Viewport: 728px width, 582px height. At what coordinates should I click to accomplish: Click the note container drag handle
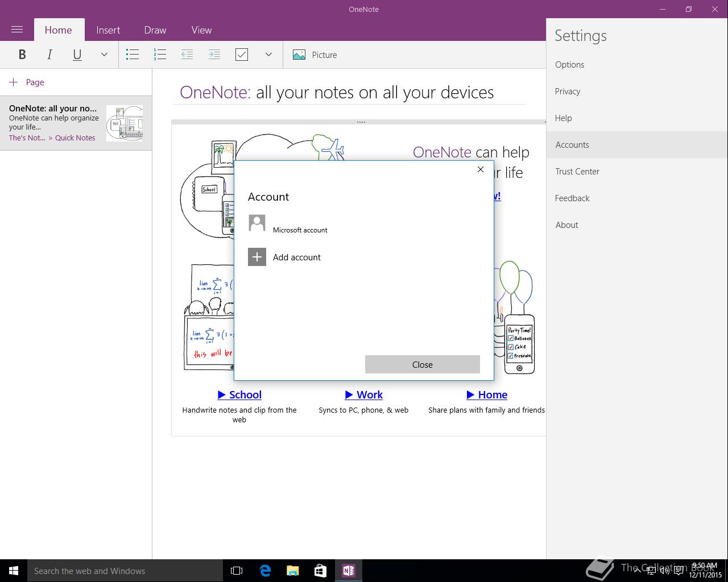point(361,122)
